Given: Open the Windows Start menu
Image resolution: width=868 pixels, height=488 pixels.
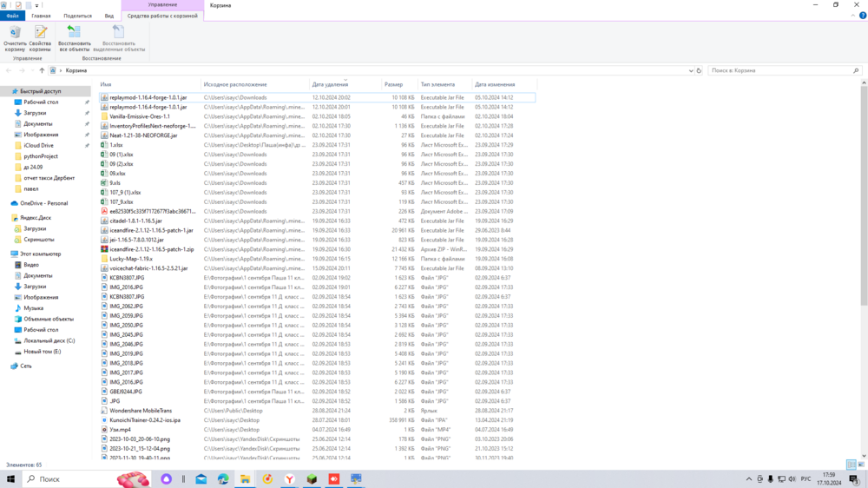Looking at the screenshot, I should coord(10,479).
